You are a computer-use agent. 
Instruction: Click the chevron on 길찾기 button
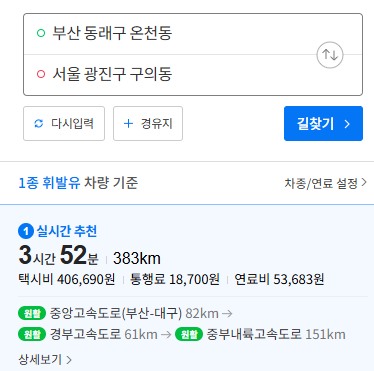347,124
